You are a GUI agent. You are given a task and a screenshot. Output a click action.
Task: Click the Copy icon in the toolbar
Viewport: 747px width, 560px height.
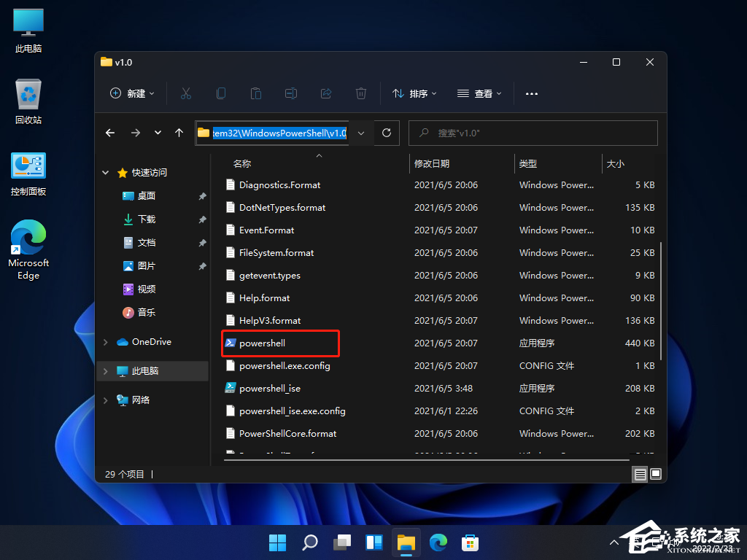221,93
